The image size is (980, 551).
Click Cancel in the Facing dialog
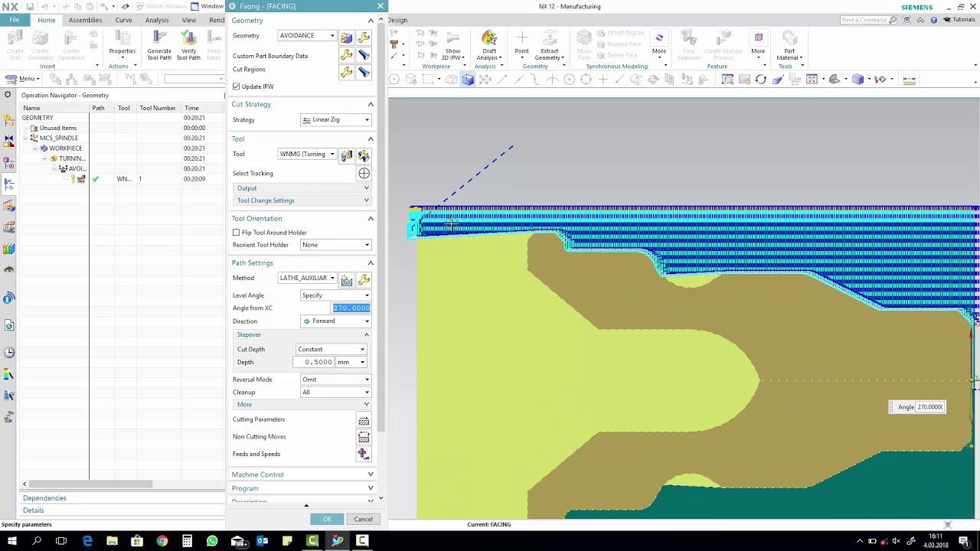(x=363, y=520)
